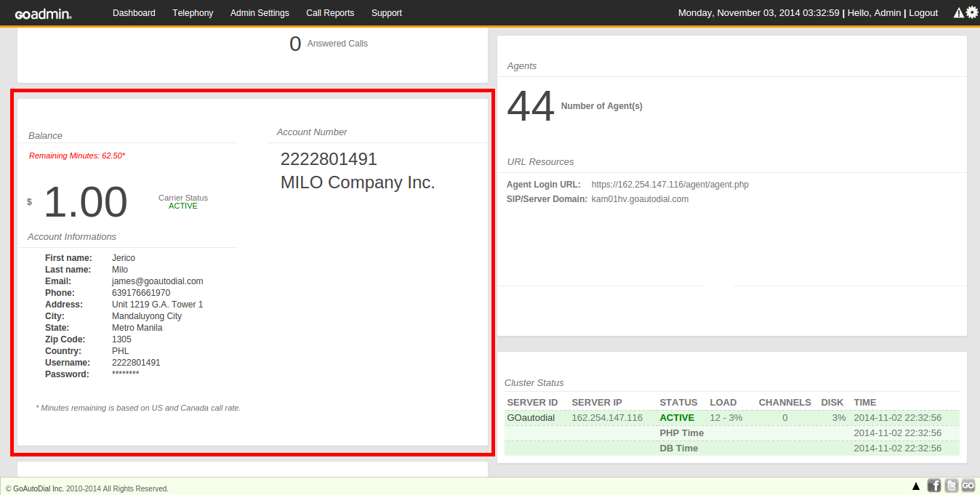The image size is (980, 495).
Task: Click the Agent Login URL address
Action: [x=670, y=185]
